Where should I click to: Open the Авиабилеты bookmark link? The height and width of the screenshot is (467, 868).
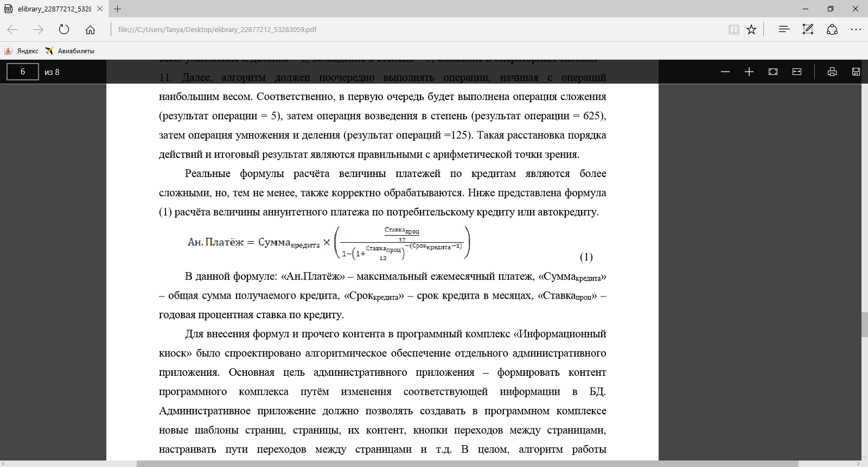tap(70, 51)
